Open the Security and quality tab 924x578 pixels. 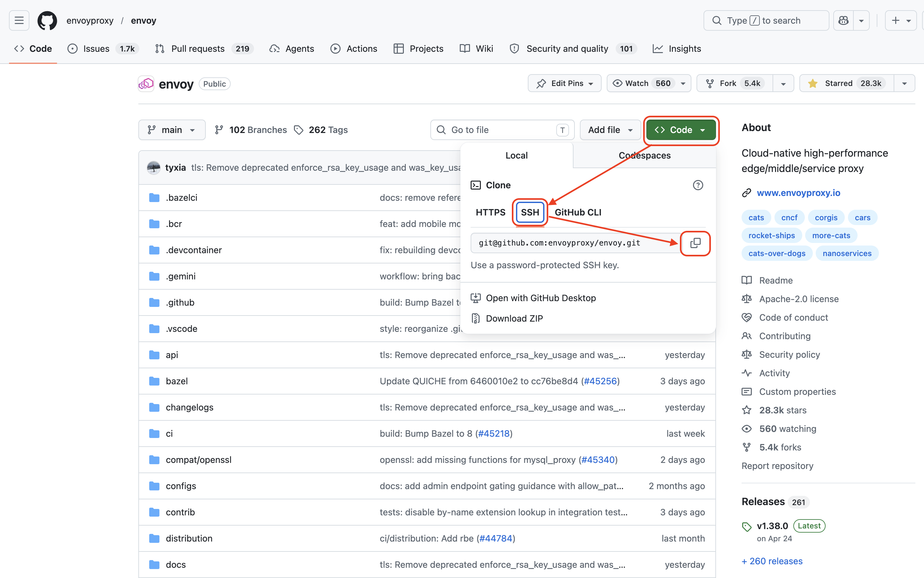click(x=573, y=49)
